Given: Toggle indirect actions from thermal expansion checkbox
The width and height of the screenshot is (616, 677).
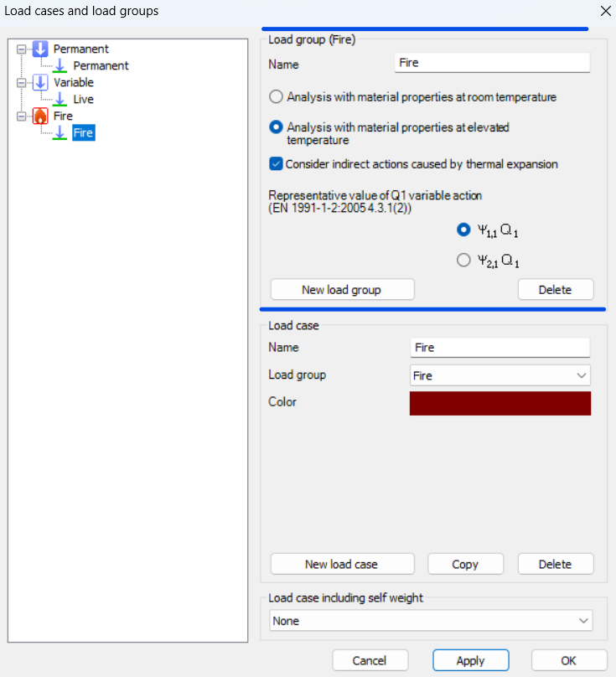Looking at the screenshot, I should 276,164.
